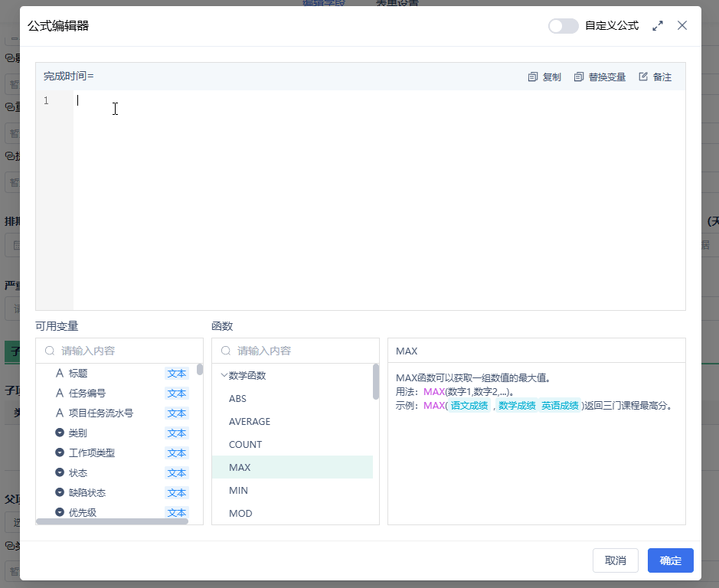Close the formula editor dialog

[x=682, y=26]
